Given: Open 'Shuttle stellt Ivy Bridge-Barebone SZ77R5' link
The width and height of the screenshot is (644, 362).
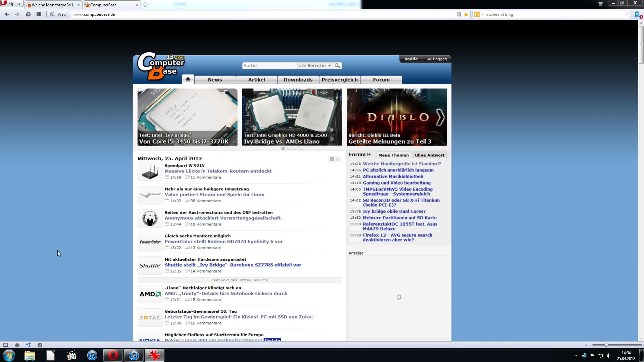Looking at the screenshot, I should point(233,265).
